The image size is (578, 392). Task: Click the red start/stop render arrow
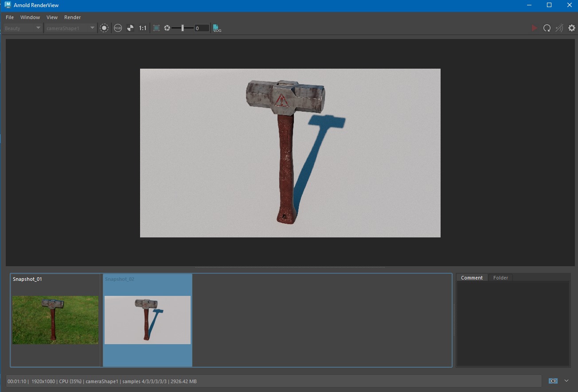(x=535, y=27)
